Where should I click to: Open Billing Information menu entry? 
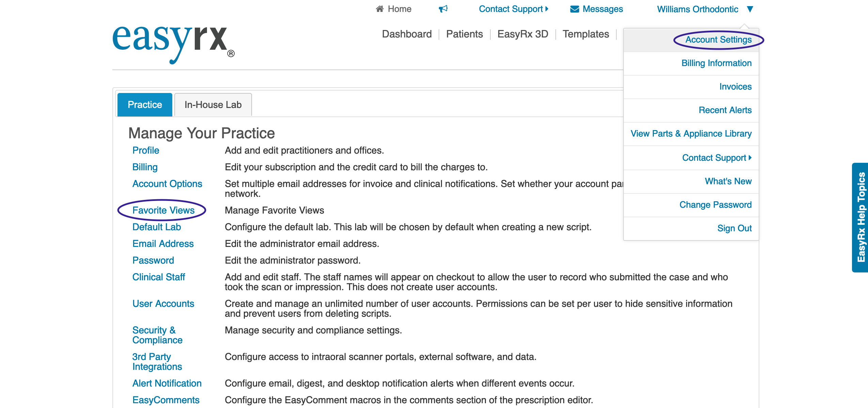click(716, 63)
